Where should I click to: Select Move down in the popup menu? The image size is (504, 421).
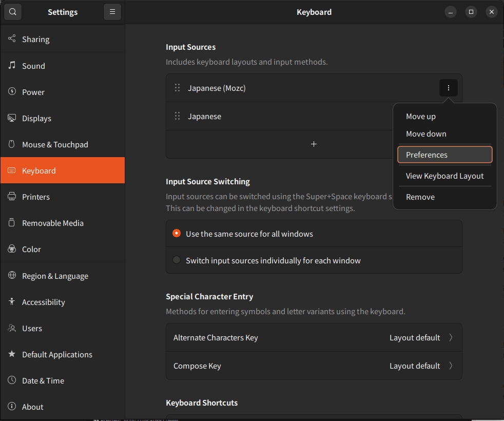[426, 133]
